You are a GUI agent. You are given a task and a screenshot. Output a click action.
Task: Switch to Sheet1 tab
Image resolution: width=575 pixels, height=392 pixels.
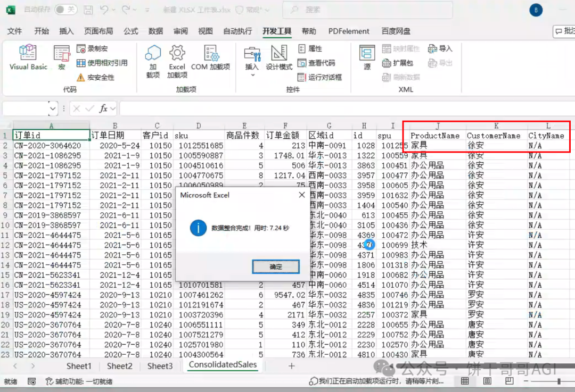tap(78, 366)
